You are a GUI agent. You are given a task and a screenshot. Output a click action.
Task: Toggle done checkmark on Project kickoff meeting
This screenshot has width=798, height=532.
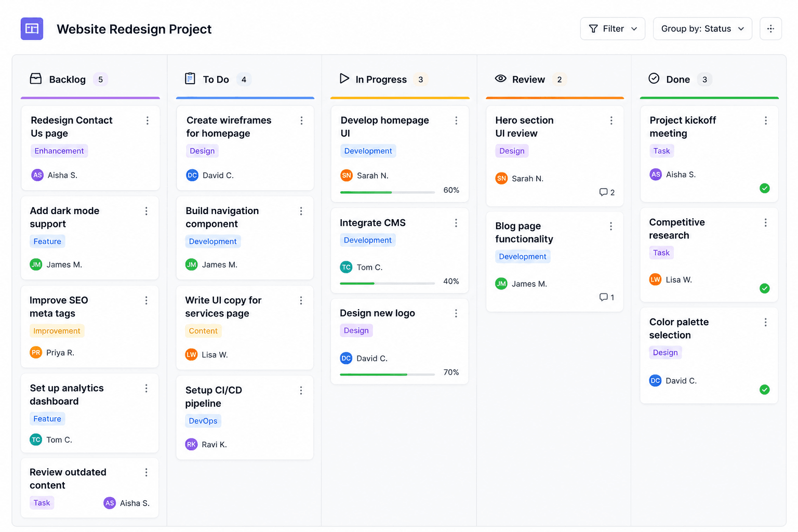coord(765,188)
